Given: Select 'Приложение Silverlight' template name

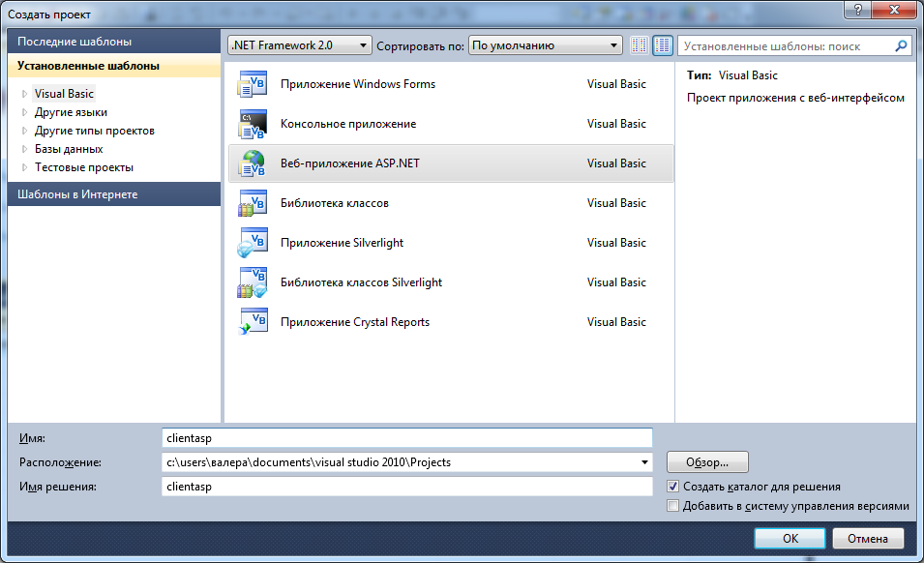Looking at the screenshot, I should [342, 243].
